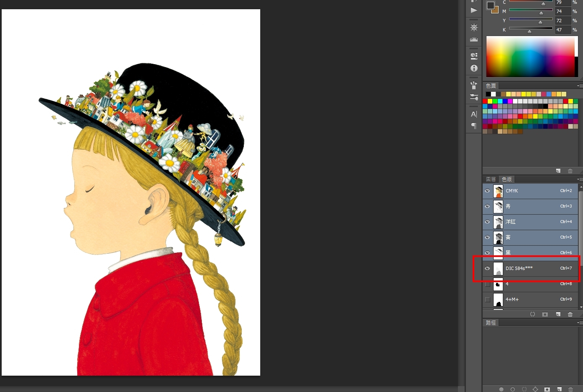Image resolution: width=583 pixels, height=392 pixels.
Task: Show the 4+M+ channel
Action: (487, 299)
